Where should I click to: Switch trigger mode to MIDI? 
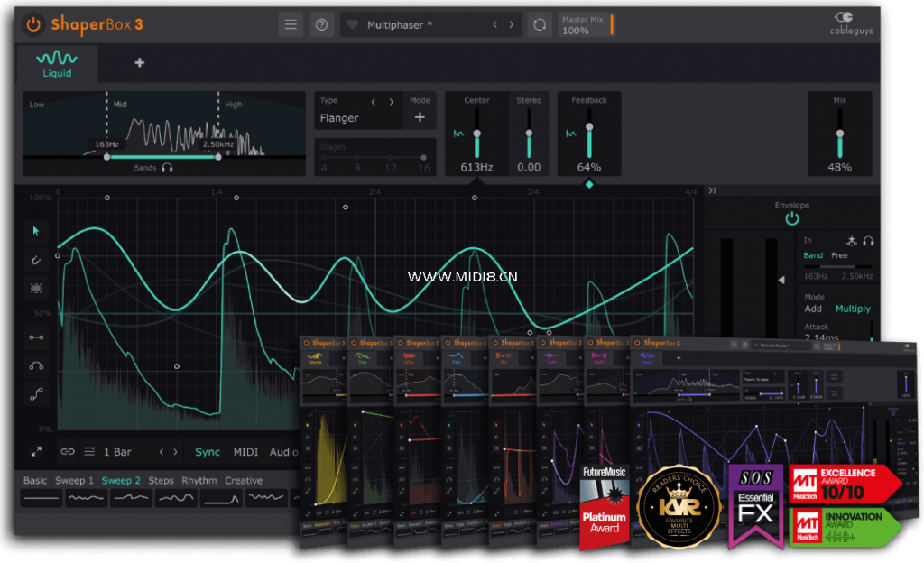click(x=245, y=452)
